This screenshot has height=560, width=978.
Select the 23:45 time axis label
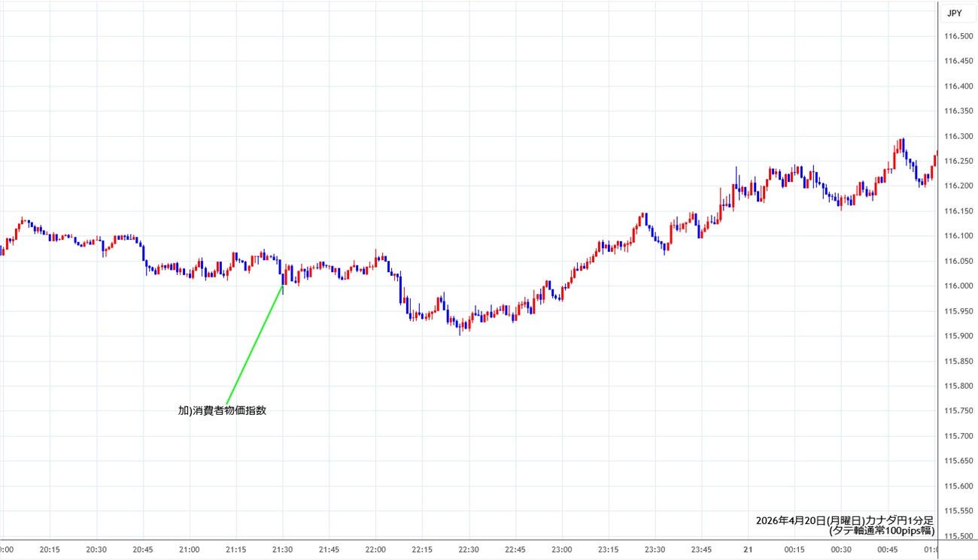click(x=701, y=549)
